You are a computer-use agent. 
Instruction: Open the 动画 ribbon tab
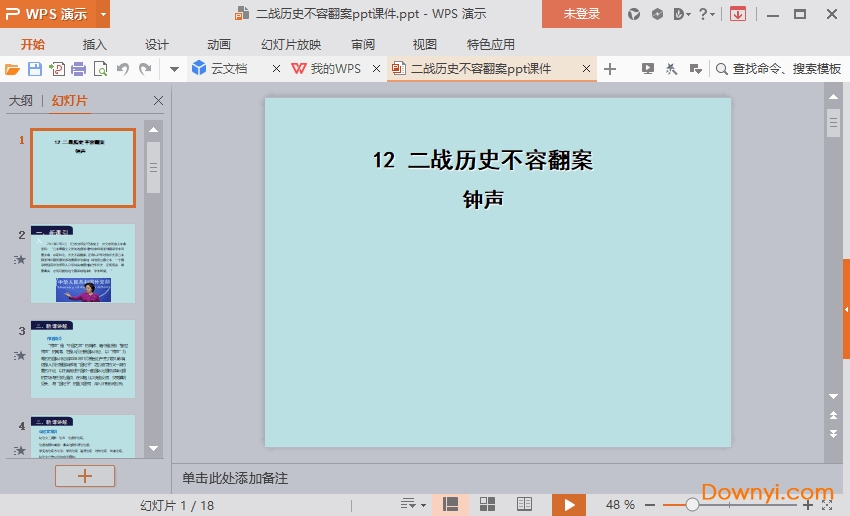point(219,44)
